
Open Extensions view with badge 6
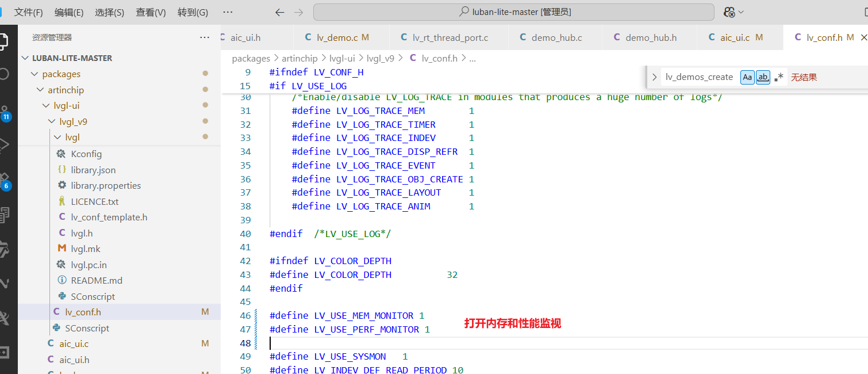point(5,181)
